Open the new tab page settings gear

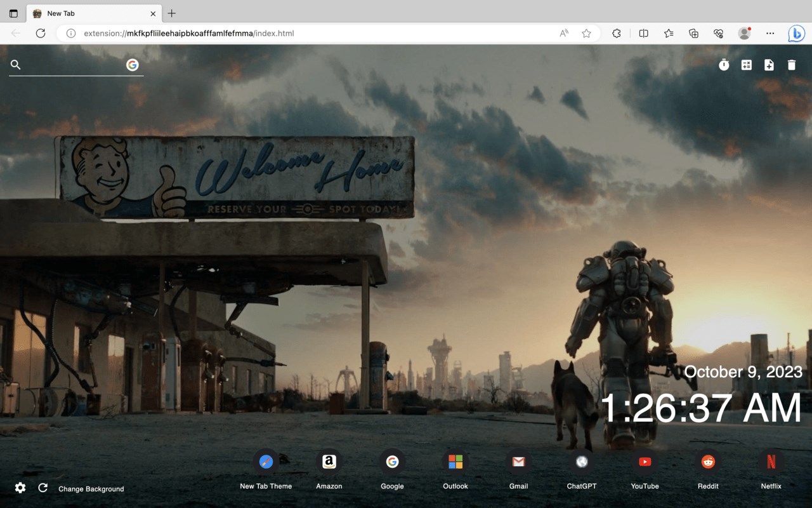pyautogui.click(x=20, y=488)
